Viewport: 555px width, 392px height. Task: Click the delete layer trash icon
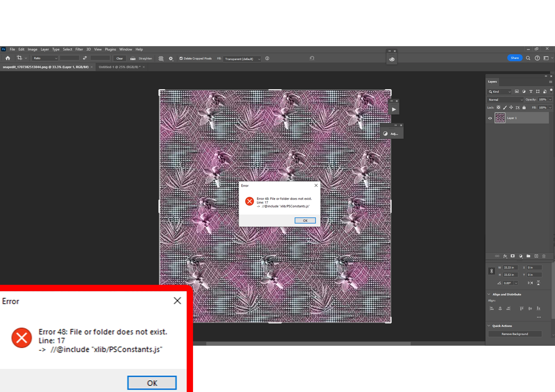(544, 256)
